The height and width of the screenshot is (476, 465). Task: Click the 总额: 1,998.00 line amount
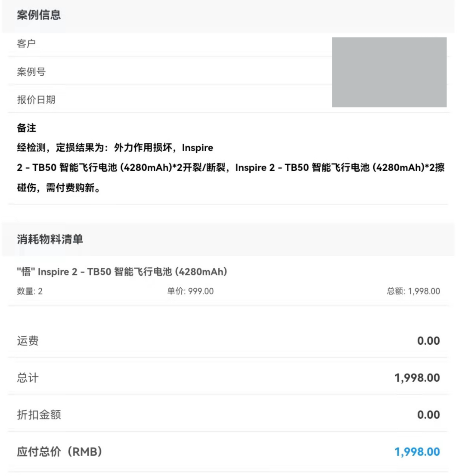(413, 291)
